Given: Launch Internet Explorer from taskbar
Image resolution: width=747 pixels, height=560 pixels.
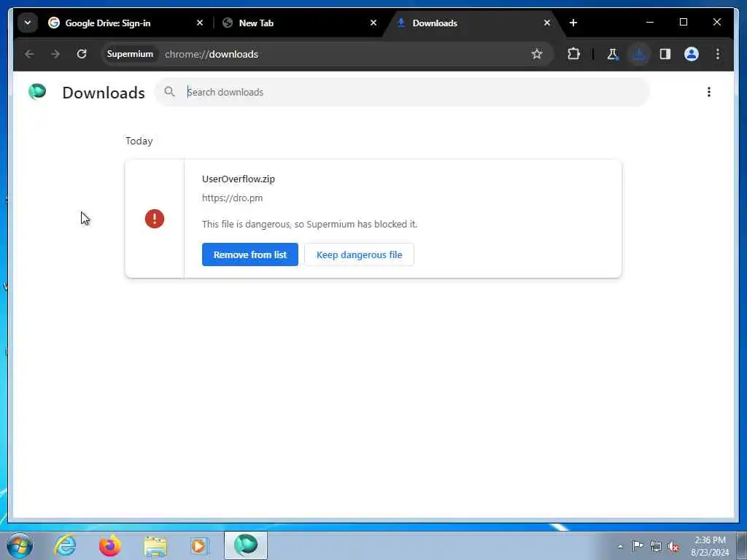Looking at the screenshot, I should tap(65, 545).
